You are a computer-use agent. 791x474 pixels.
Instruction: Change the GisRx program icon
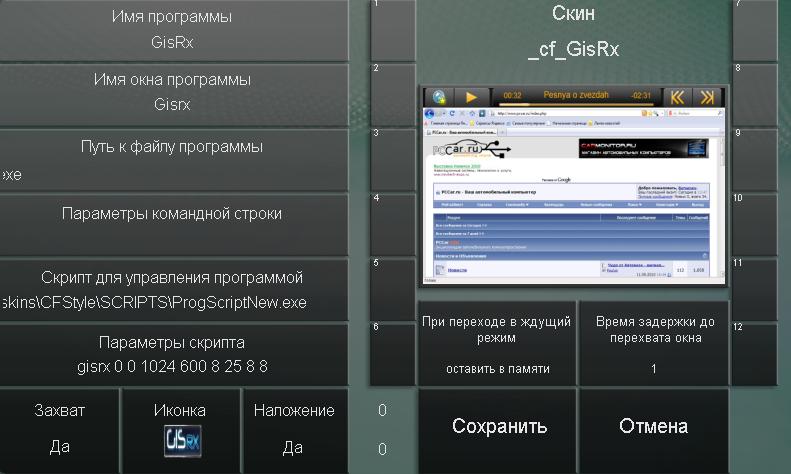pos(183,441)
